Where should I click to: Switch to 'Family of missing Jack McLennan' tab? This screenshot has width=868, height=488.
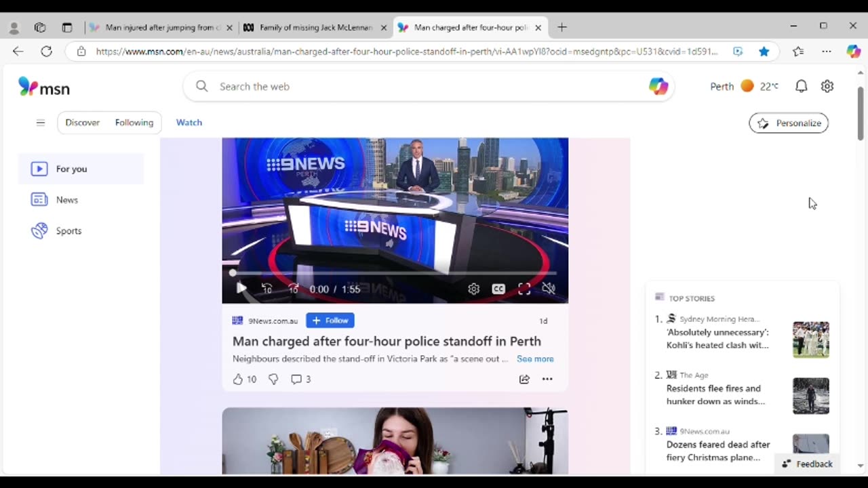(x=316, y=28)
